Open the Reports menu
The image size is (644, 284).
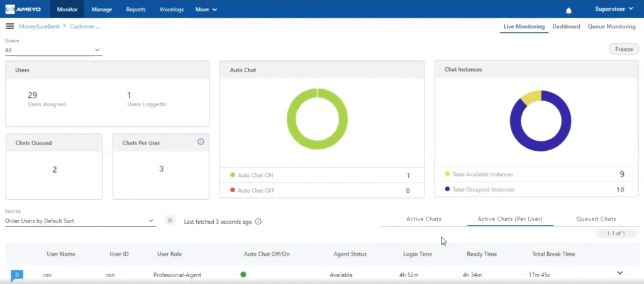pos(136,9)
